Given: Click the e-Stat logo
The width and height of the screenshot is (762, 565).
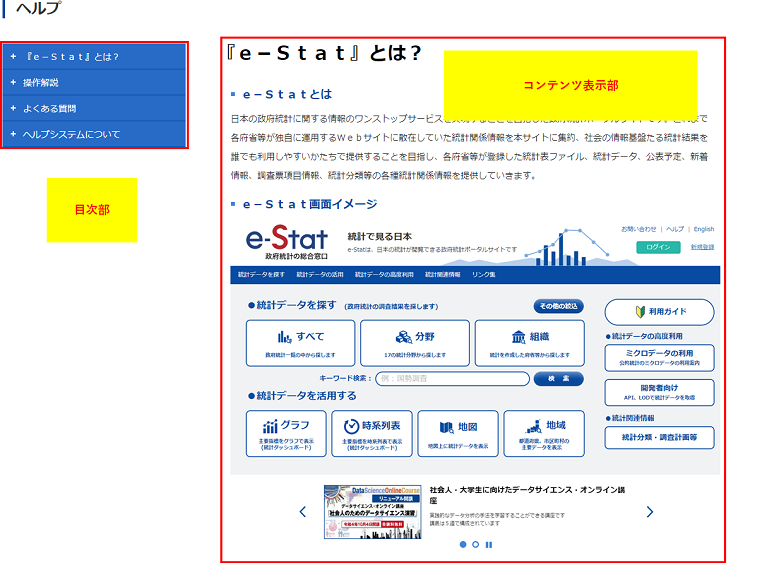Looking at the screenshot, I should click(287, 242).
